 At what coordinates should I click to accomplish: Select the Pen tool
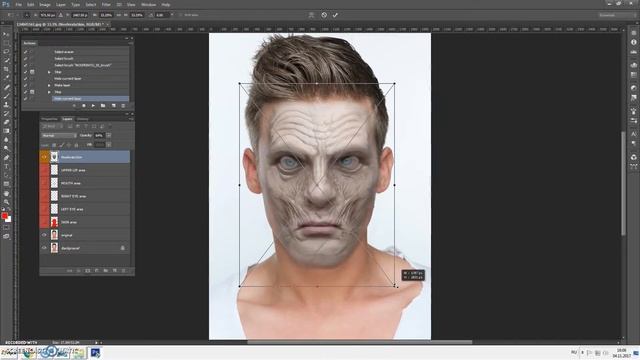click(6, 158)
